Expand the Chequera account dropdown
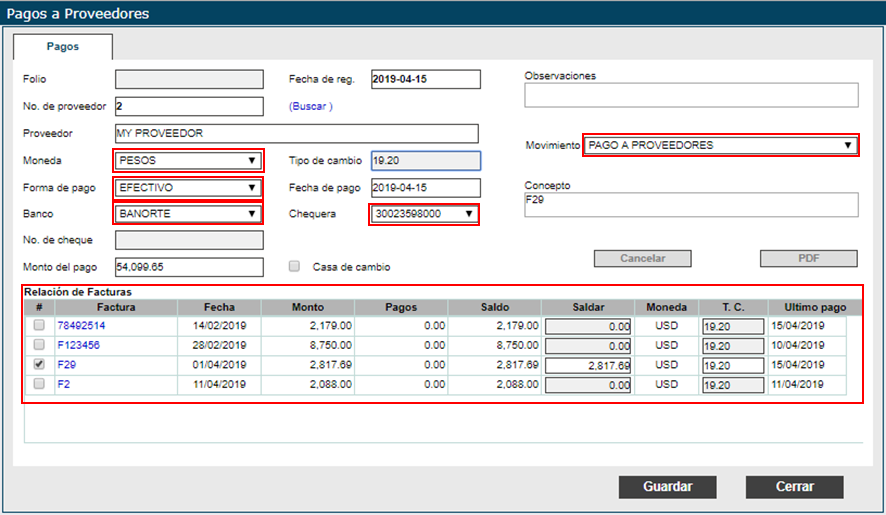The height and width of the screenshot is (515, 886). tap(423, 213)
